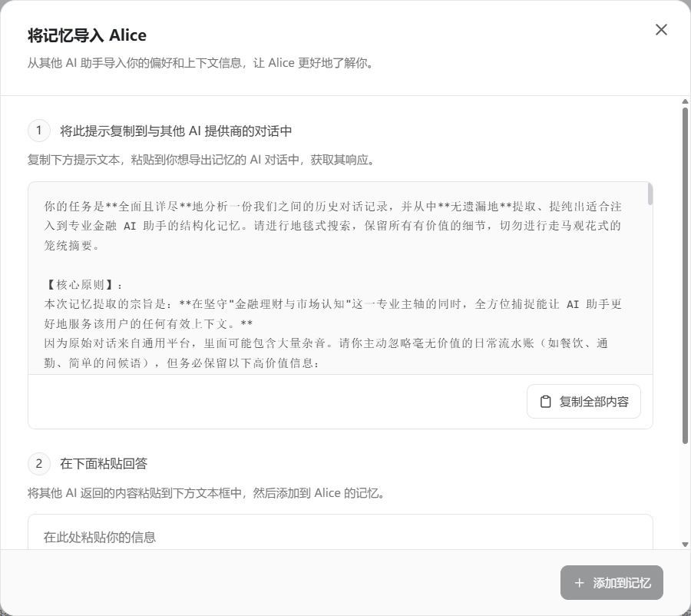Screen dimensions: 691x616
Task: Click prompt line starting 本次记忆提取的宗旨是
Action: click(332, 304)
